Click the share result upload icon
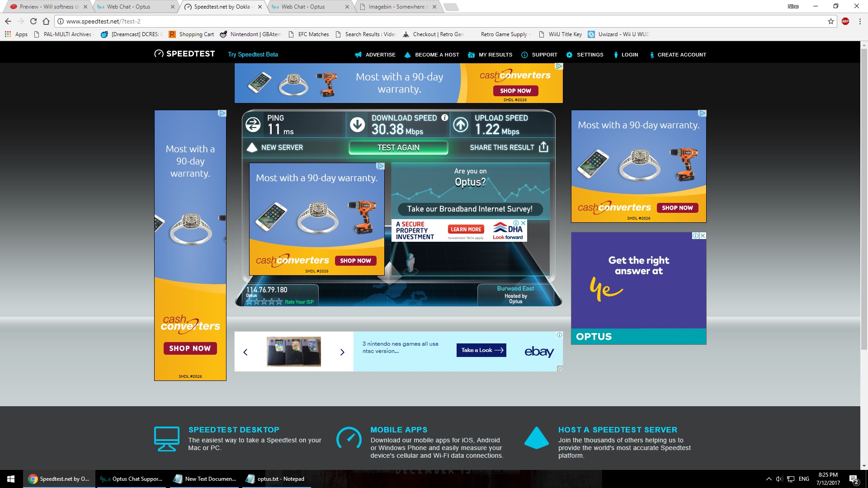Image resolution: width=868 pixels, height=488 pixels. click(544, 147)
